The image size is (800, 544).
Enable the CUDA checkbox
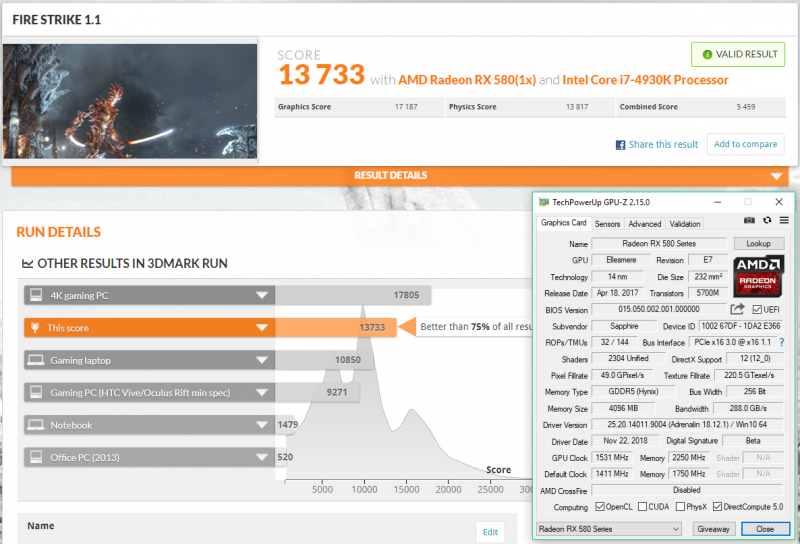coord(643,506)
